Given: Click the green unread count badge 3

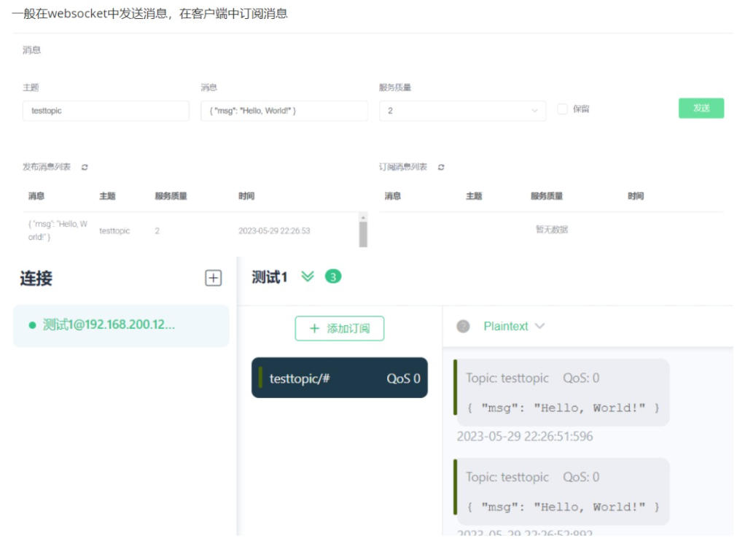Looking at the screenshot, I should click(x=333, y=276).
